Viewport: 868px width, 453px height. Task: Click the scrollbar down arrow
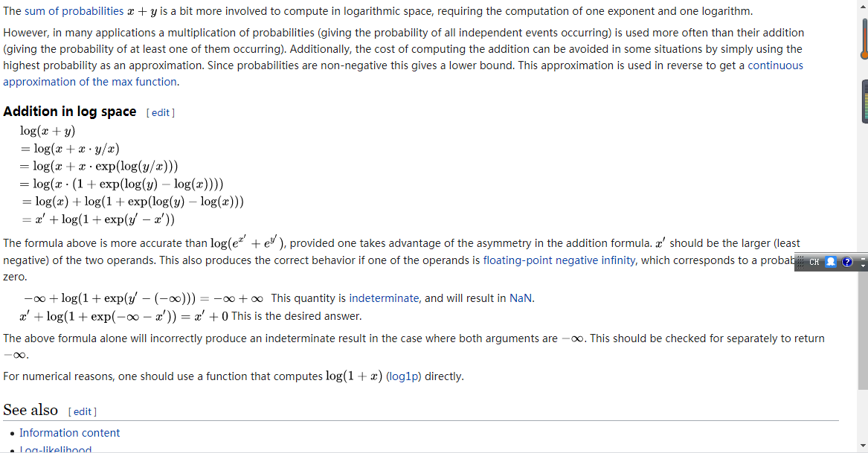[x=863, y=447]
